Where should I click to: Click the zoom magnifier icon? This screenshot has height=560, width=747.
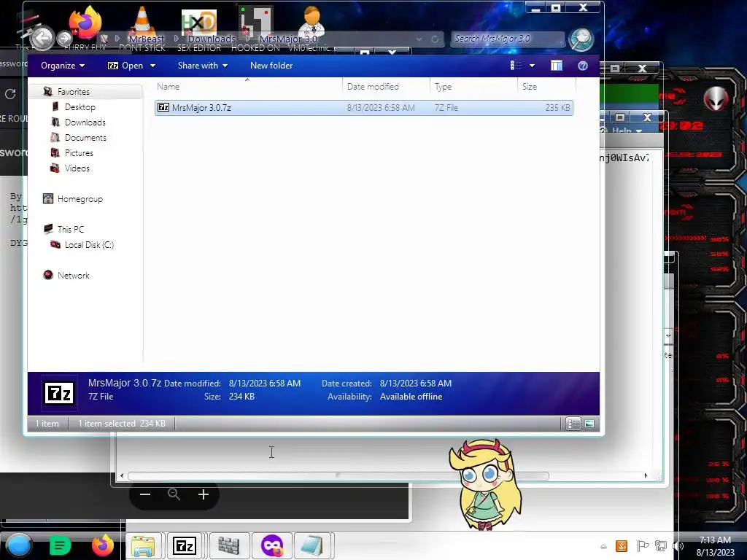(174, 494)
